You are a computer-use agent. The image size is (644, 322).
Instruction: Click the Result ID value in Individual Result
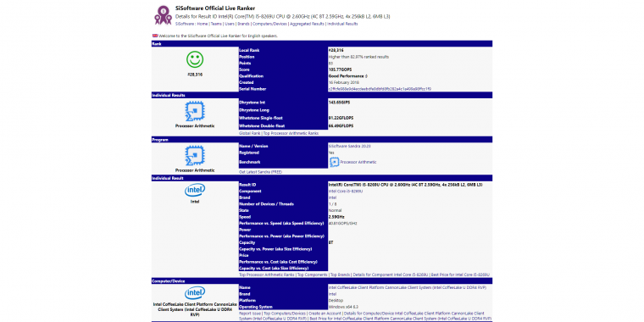coord(405,185)
